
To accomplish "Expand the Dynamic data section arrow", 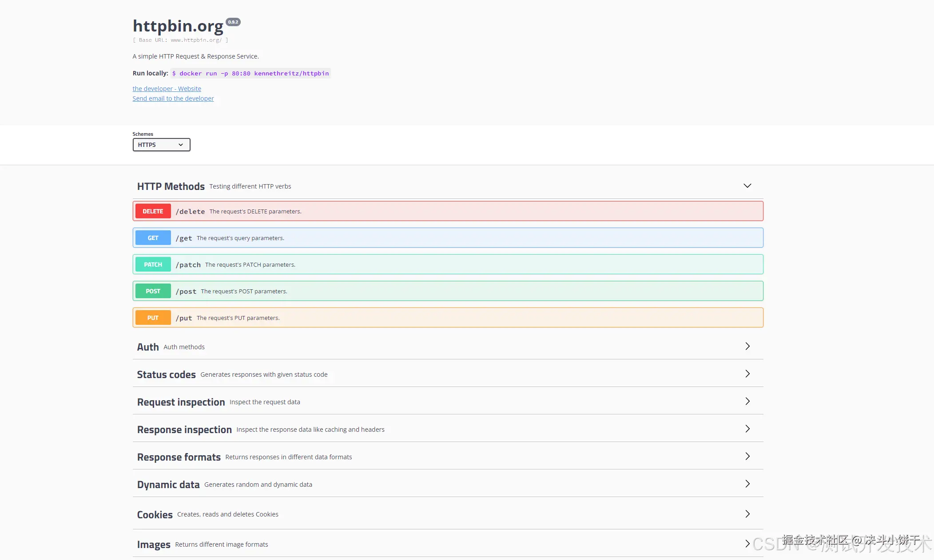I will [747, 484].
